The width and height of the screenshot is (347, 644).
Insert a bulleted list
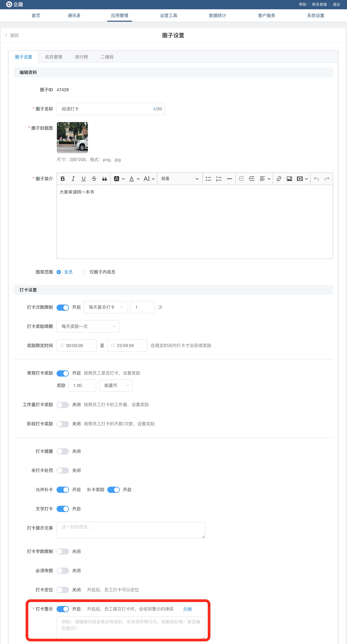pyautogui.click(x=208, y=179)
